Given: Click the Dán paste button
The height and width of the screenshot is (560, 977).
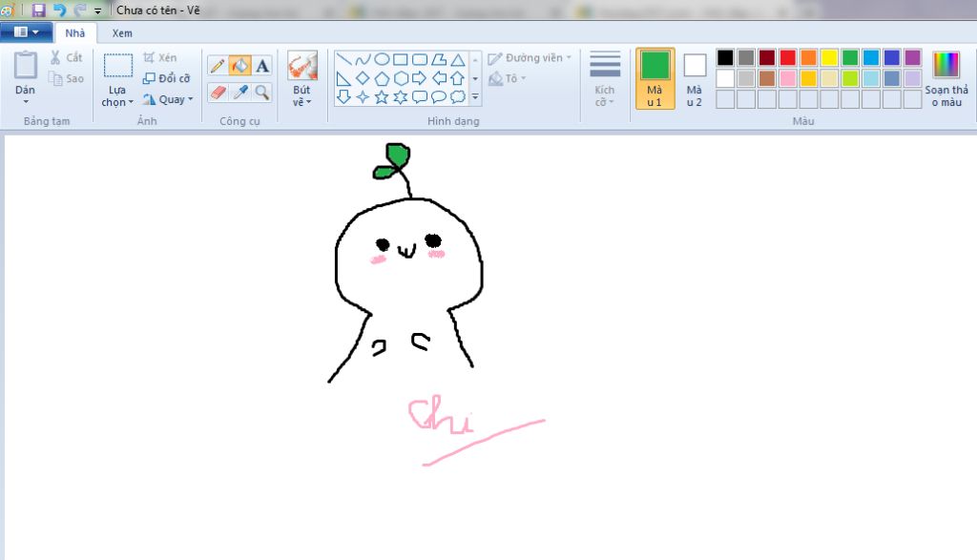Looking at the screenshot, I should coord(26,72).
